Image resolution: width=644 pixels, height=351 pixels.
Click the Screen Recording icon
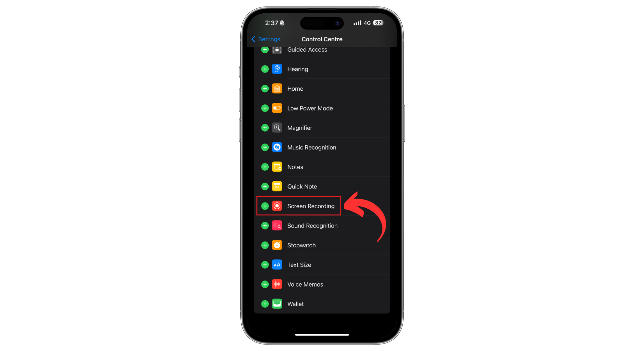click(x=277, y=206)
